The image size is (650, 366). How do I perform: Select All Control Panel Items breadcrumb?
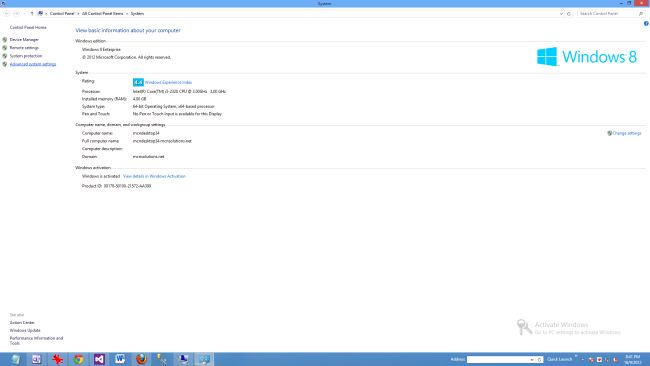(x=102, y=14)
